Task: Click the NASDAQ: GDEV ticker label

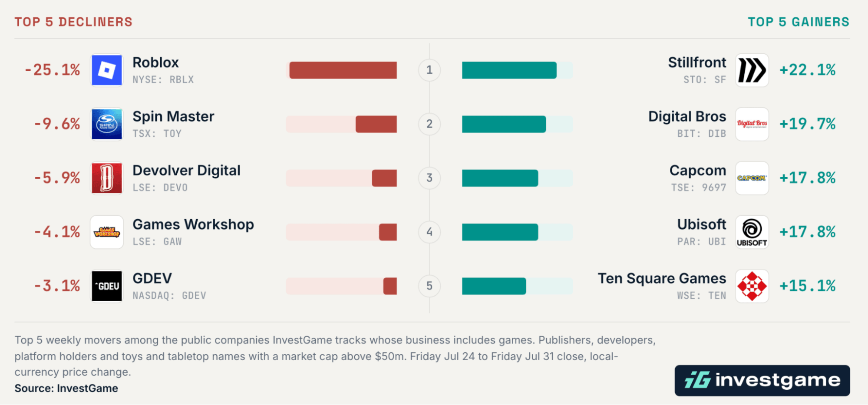Action: (169, 296)
